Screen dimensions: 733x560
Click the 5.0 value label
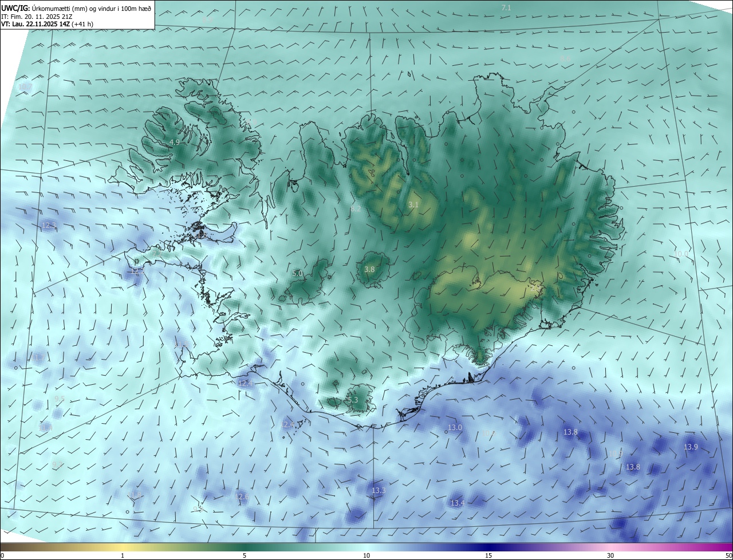click(297, 274)
